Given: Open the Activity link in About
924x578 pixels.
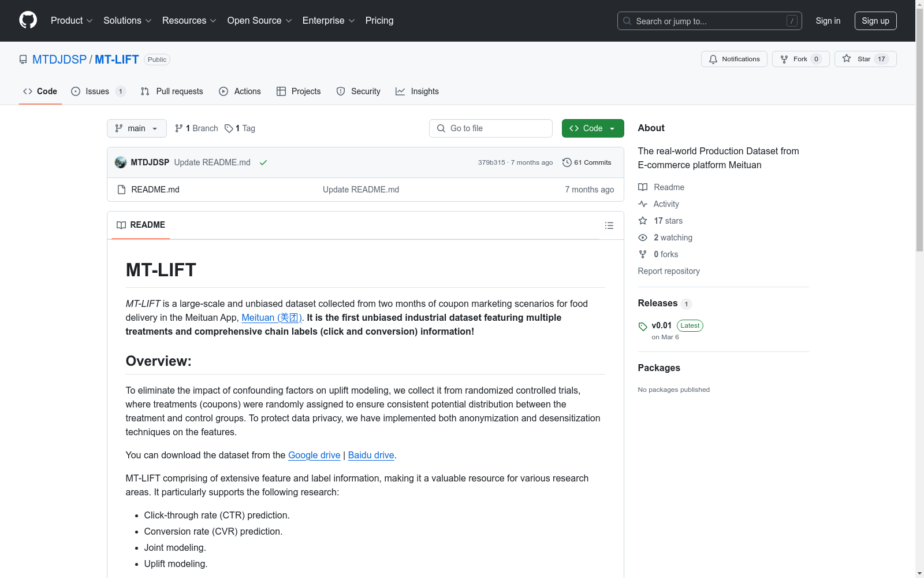Looking at the screenshot, I should 659,204.
